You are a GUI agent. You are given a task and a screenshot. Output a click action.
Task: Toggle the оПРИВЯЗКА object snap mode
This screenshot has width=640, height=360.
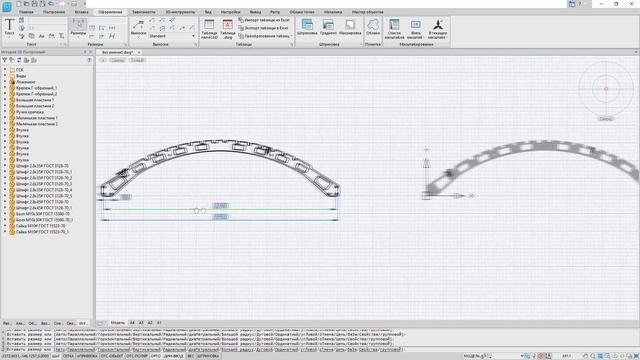click(87, 356)
